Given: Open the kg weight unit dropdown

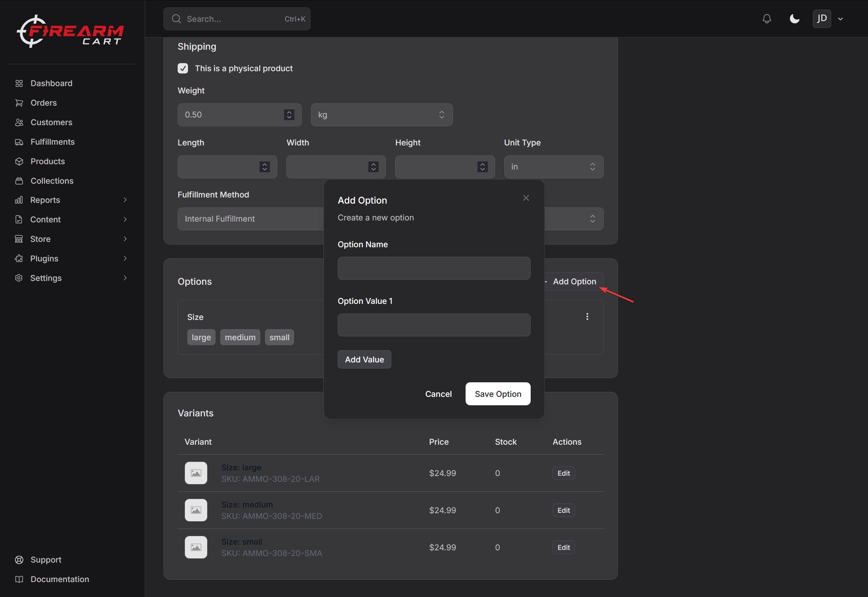Looking at the screenshot, I should pos(381,115).
